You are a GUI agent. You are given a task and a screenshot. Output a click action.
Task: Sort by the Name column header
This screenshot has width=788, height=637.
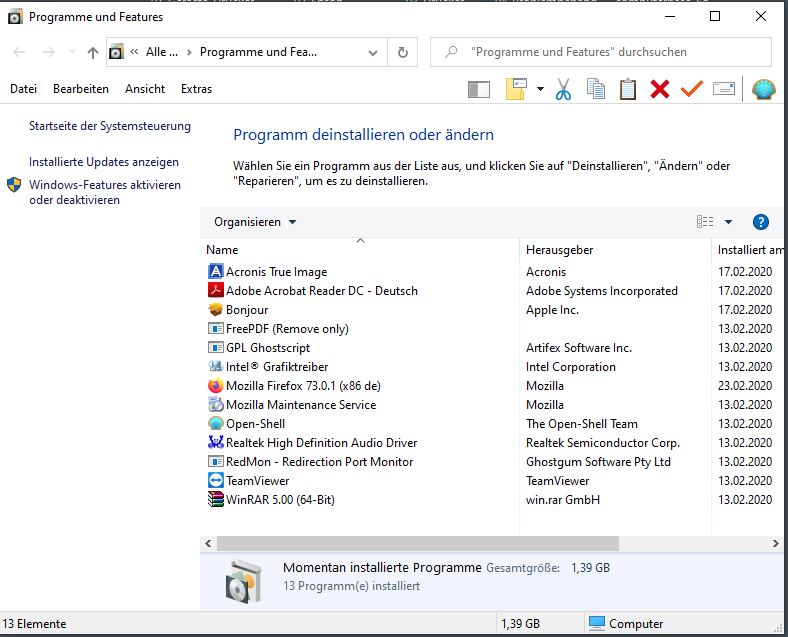click(360, 250)
